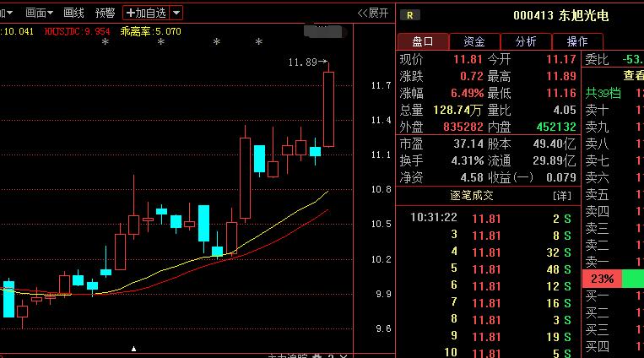
Task: Click the green 共39档 label
Action: click(603, 94)
